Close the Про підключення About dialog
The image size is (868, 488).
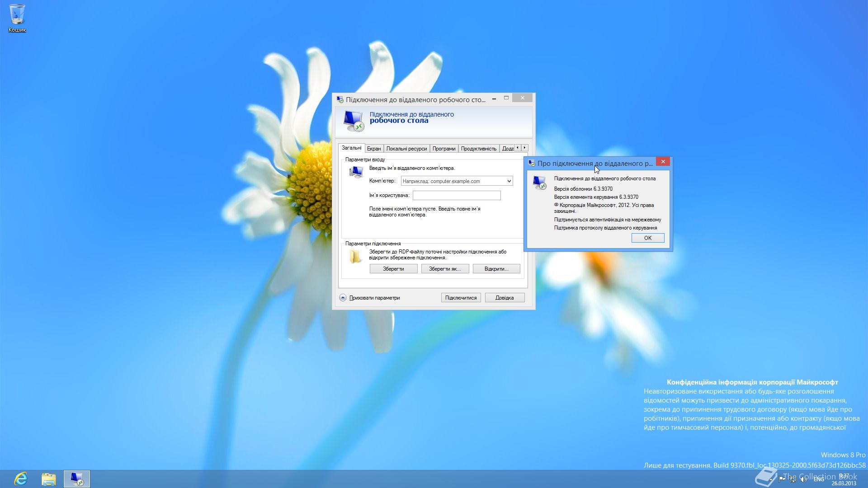[x=663, y=161]
